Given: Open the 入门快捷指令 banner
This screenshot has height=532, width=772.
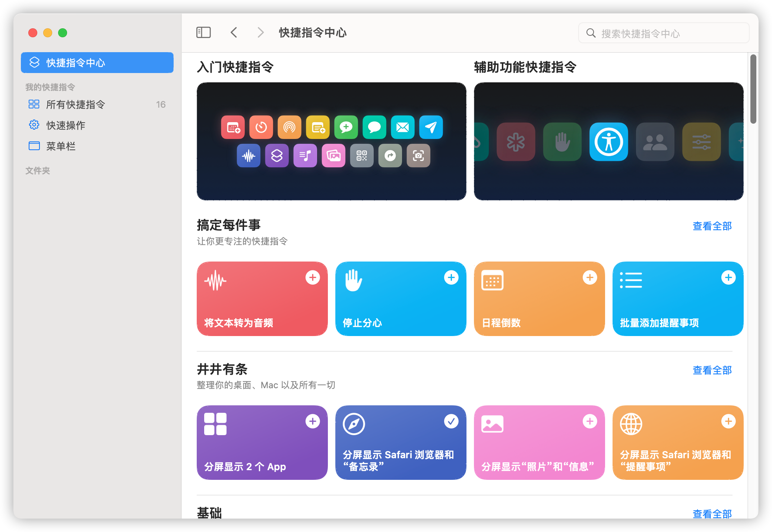Looking at the screenshot, I should 332,142.
